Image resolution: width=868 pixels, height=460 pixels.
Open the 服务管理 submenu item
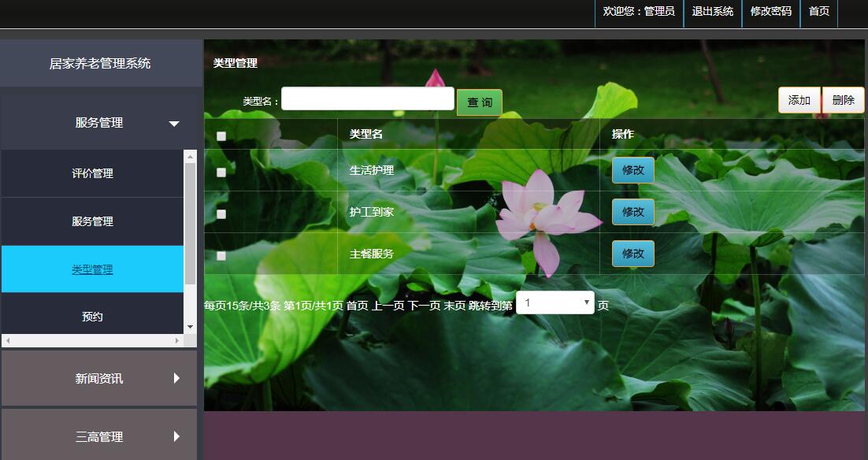click(92, 221)
